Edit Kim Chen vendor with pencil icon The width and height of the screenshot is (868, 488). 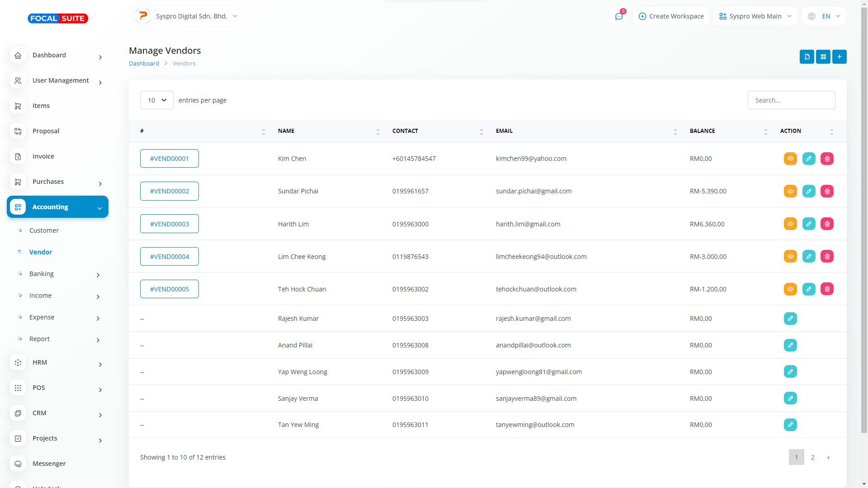808,159
